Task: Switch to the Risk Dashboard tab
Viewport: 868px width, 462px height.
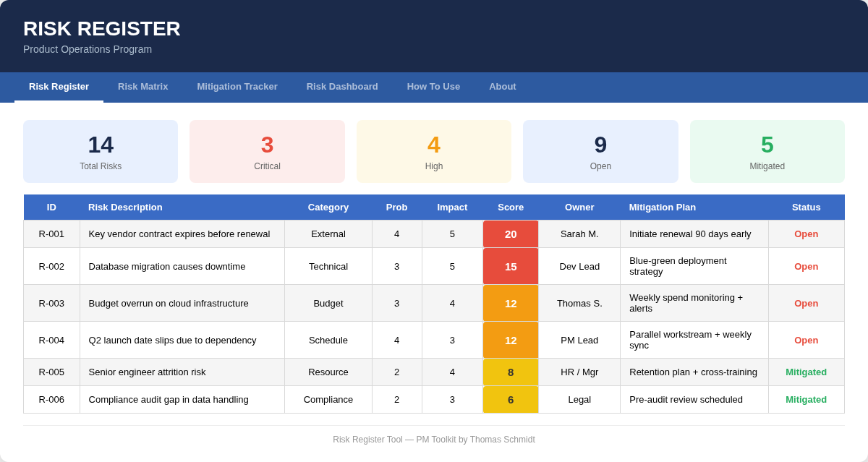Action: (341, 86)
